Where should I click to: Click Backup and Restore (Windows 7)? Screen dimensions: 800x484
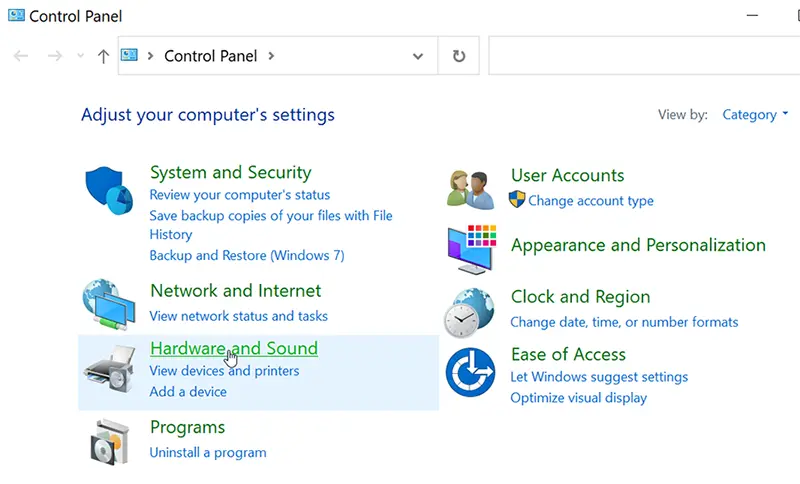[247, 255]
